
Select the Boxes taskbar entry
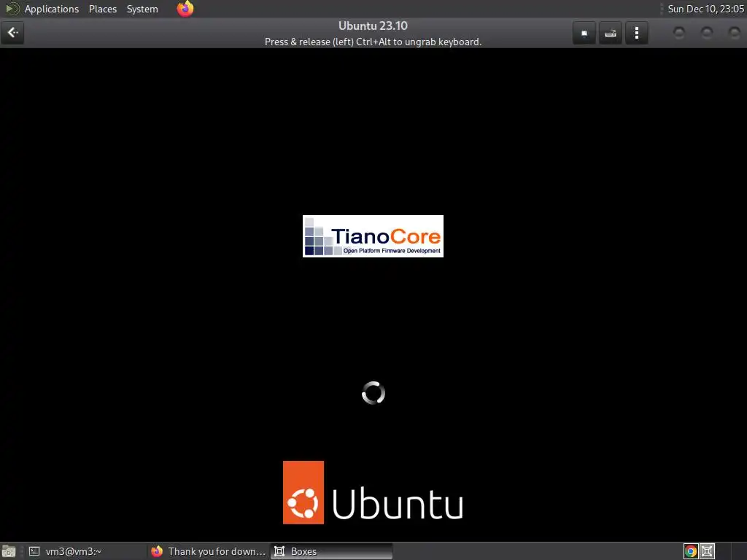pyautogui.click(x=332, y=551)
